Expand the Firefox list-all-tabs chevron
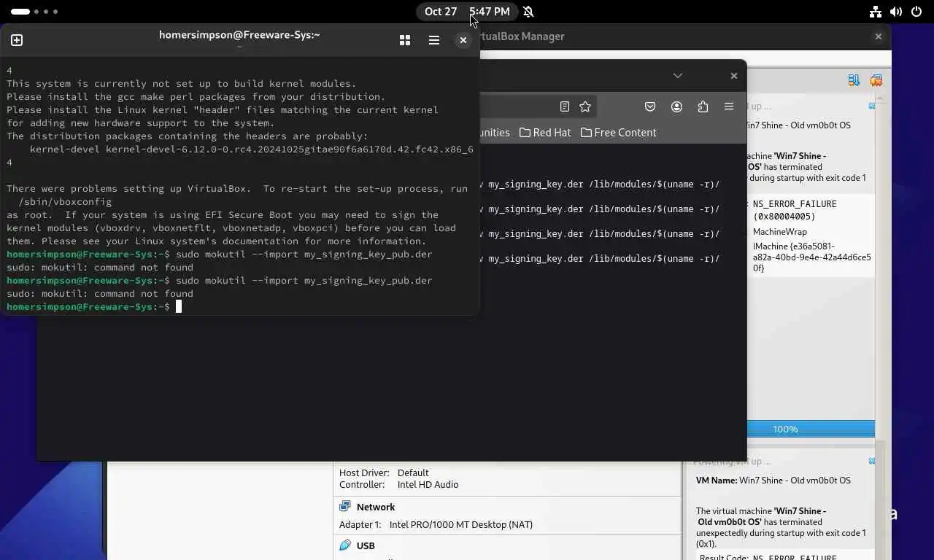Image resolution: width=934 pixels, height=560 pixels. tap(678, 76)
